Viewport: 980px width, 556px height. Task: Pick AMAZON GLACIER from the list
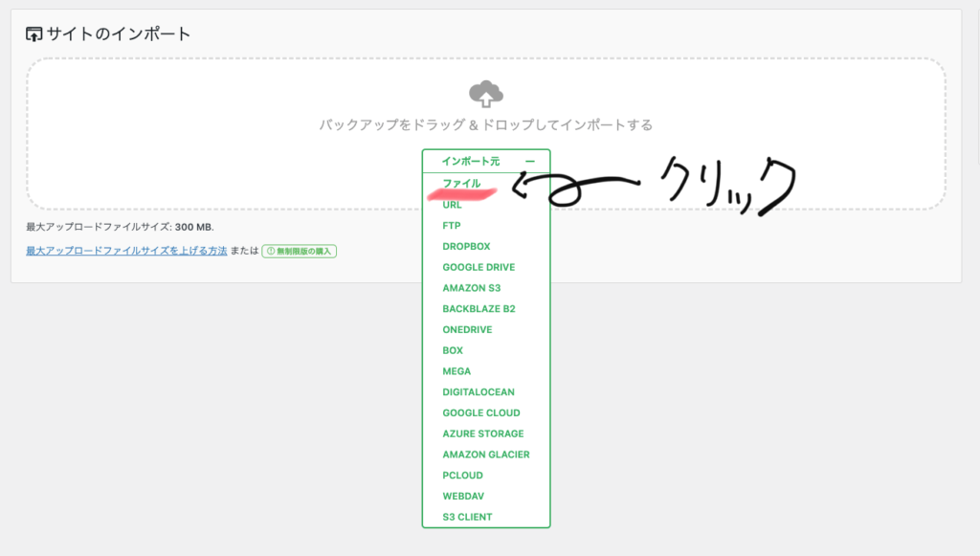tap(485, 455)
